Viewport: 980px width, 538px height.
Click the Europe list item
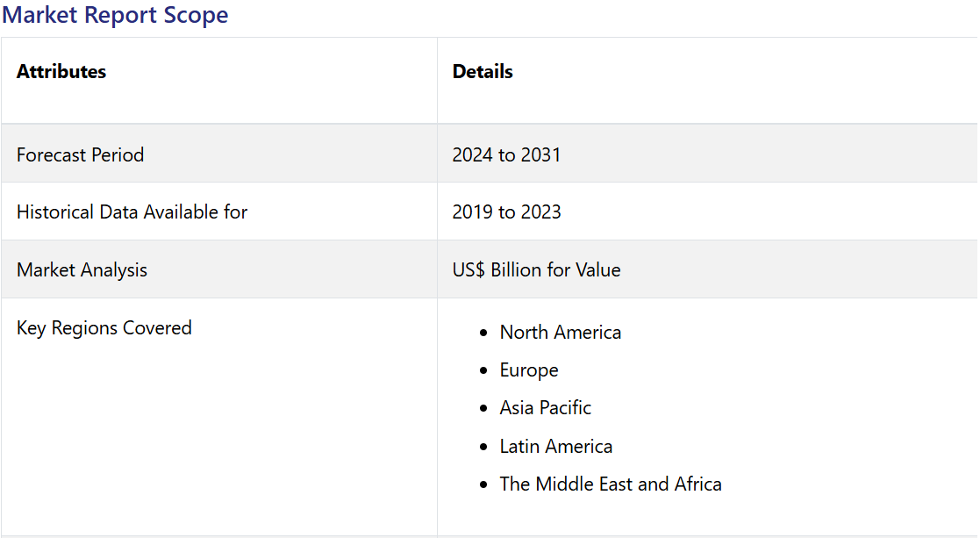click(x=529, y=370)
